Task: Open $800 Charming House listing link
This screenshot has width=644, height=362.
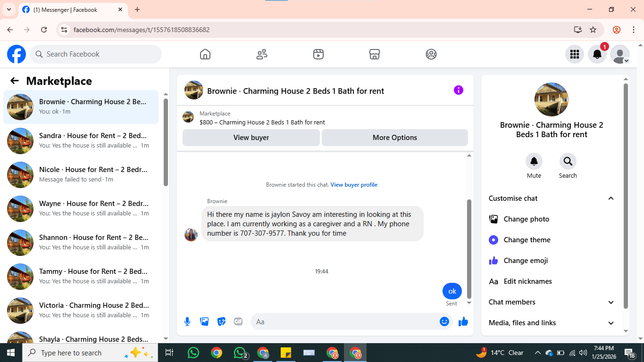Action: coord(262,122)
